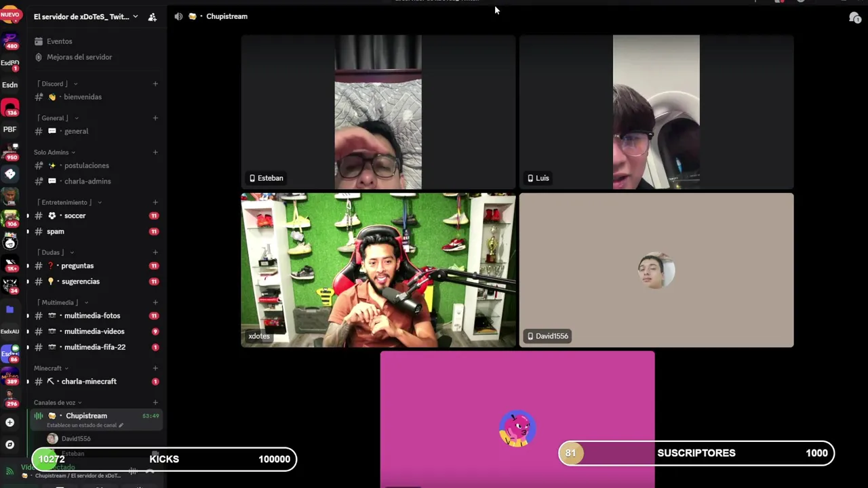This screenshot has width=868, height=488.
Task: Open the server name dropdown menu
Action: point(85,16)
